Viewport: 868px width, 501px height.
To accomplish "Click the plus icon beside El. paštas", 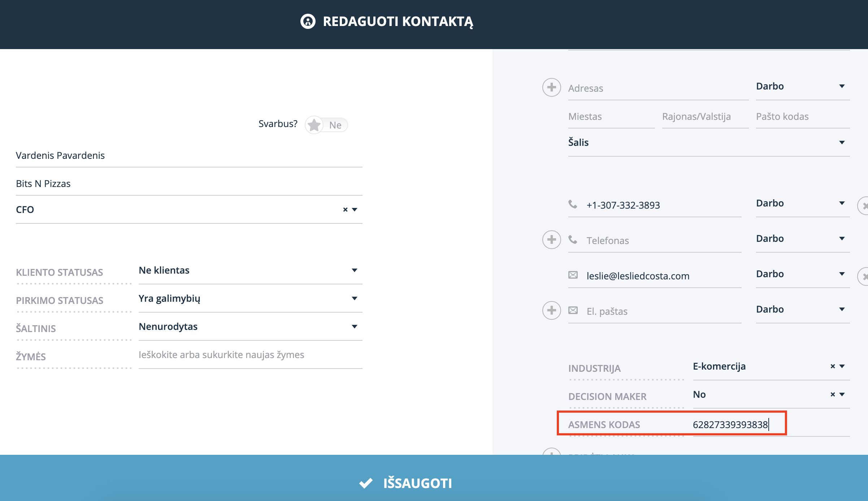I will [551, 310].
